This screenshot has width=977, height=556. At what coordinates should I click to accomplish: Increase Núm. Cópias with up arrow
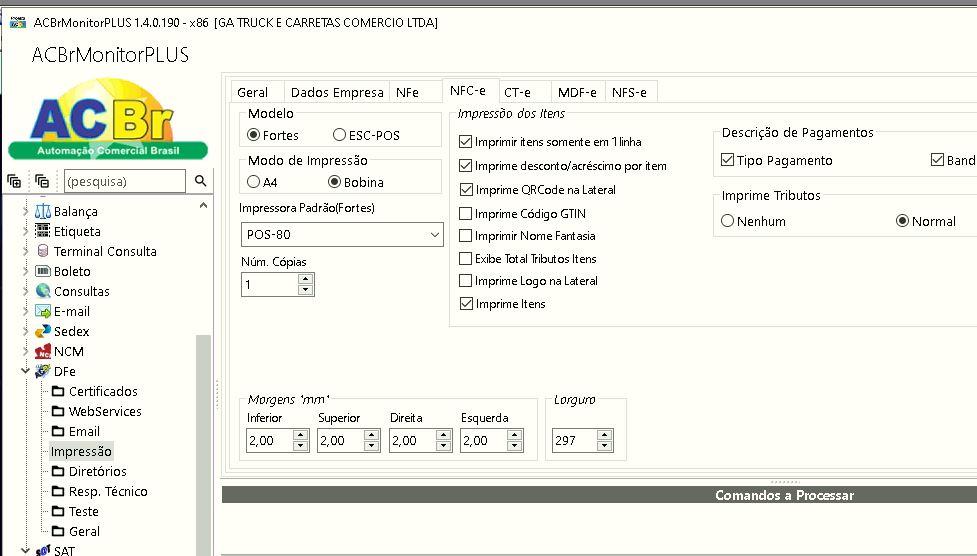pos(305,279)
